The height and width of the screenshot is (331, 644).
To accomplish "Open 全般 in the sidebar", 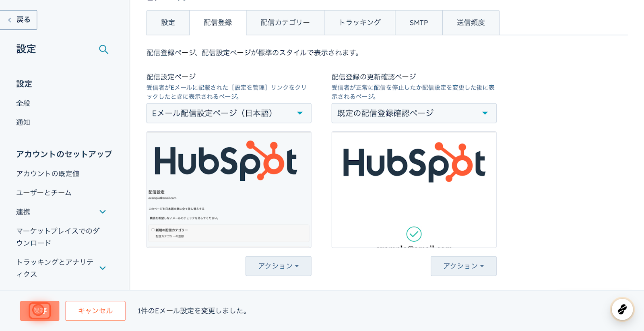I will 23,103.
